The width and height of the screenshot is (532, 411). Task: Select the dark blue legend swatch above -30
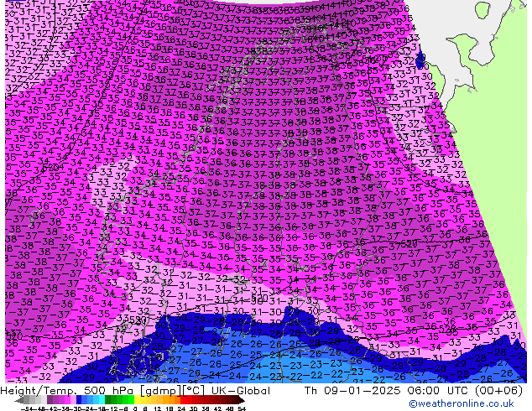79,400
